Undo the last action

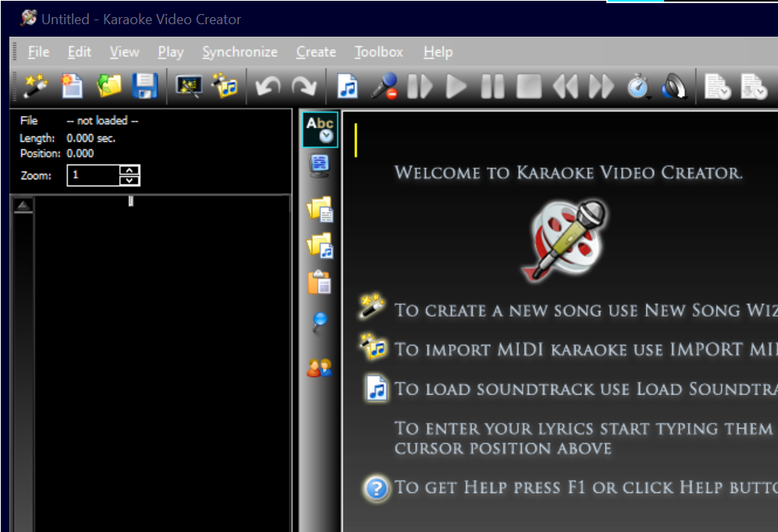[268, 87]
